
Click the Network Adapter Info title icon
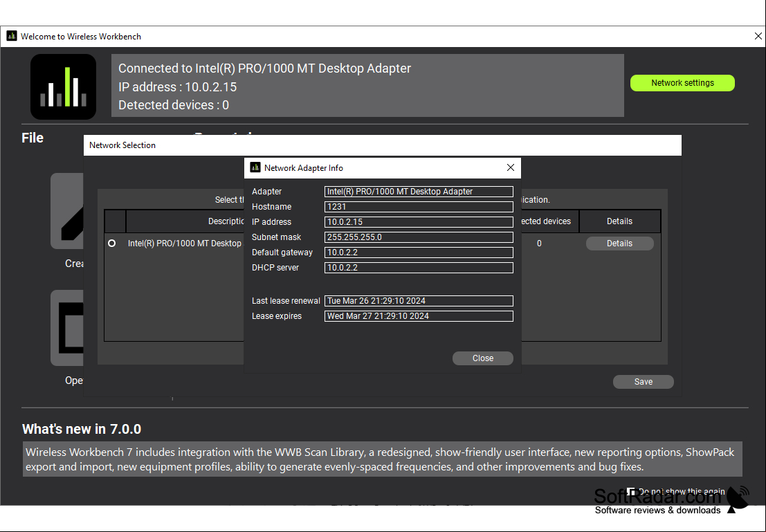pos(255,167)
